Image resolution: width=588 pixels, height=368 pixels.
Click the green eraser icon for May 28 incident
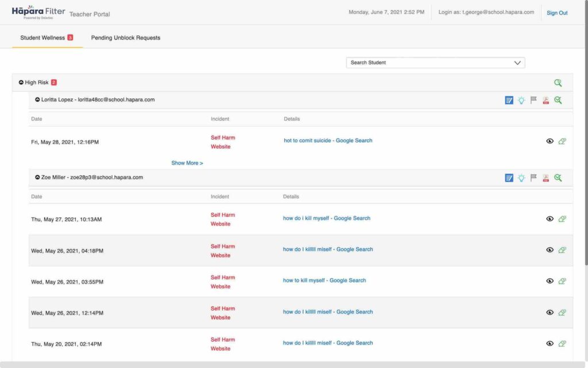coord(562,141)
